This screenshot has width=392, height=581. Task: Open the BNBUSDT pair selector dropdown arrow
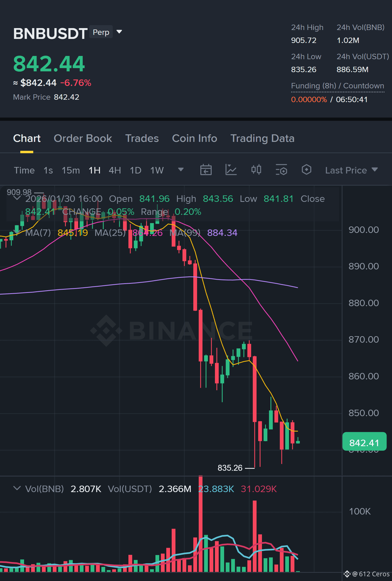pos(119,32)
